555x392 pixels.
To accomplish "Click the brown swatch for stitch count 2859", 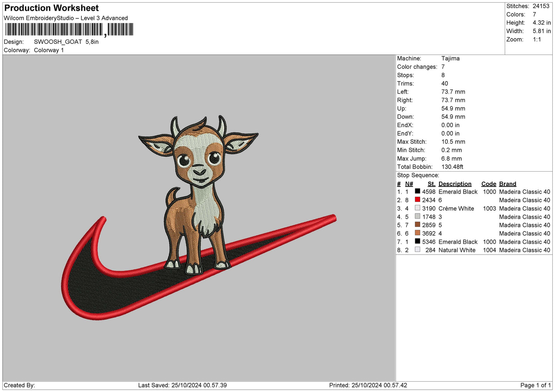I will (x=417, y=225).
